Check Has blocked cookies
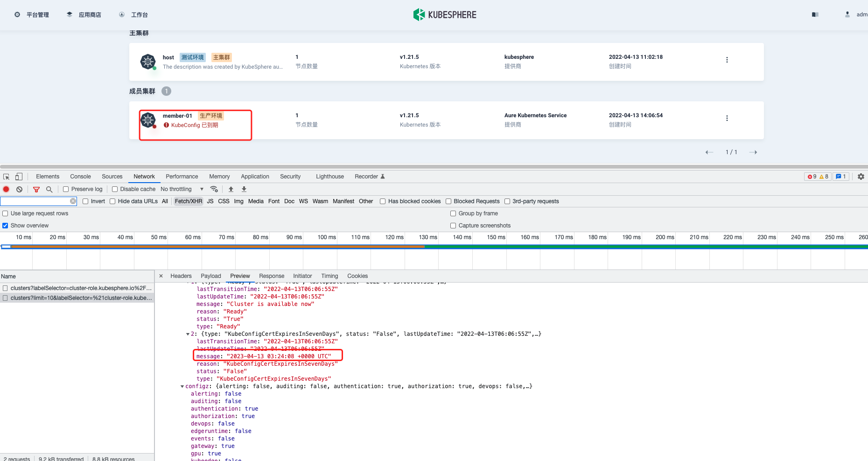 (383, 201)
